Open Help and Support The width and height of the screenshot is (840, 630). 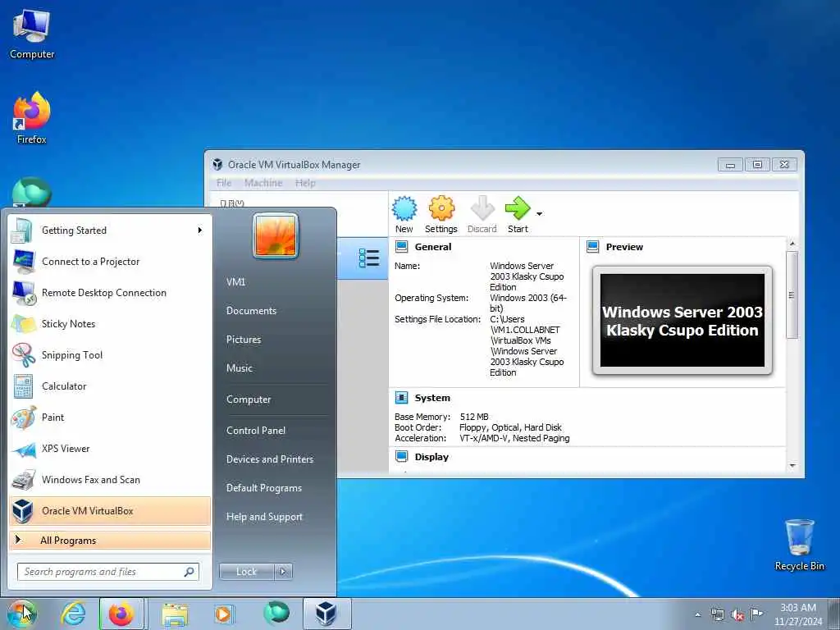[265, 517]
